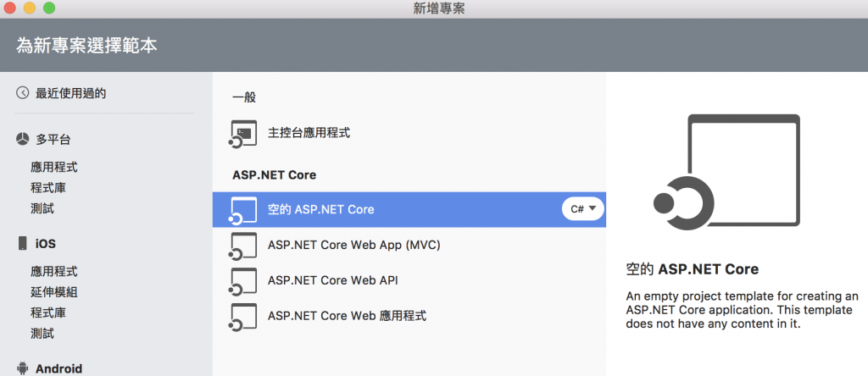Click the ASP.NET Core Web 應用程式 icon
868x376 pixels.
(x=243, y=318)
